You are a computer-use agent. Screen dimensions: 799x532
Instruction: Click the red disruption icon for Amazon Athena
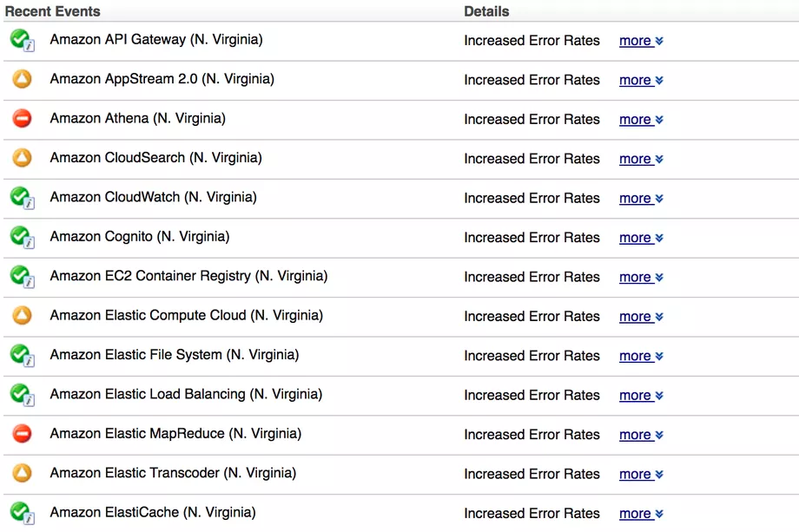(22, 118)
